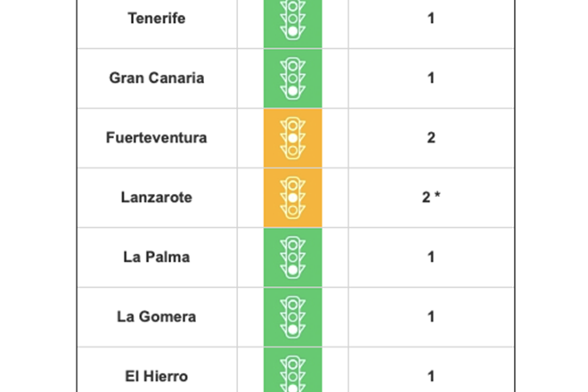The width and height of the screenshot is (588, 392).
Task: Click La Palma's green traffic light icon
Action: pyautogui.click(x=292, y=257)
